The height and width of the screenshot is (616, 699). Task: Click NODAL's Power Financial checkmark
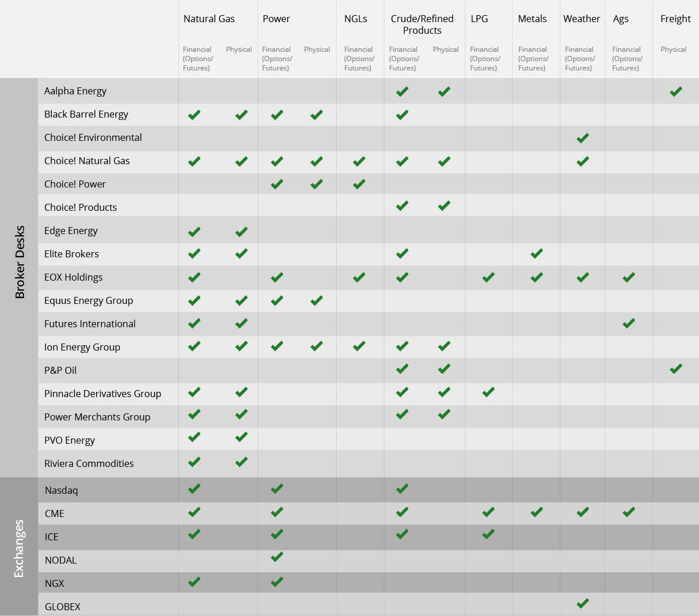[277, 557]
